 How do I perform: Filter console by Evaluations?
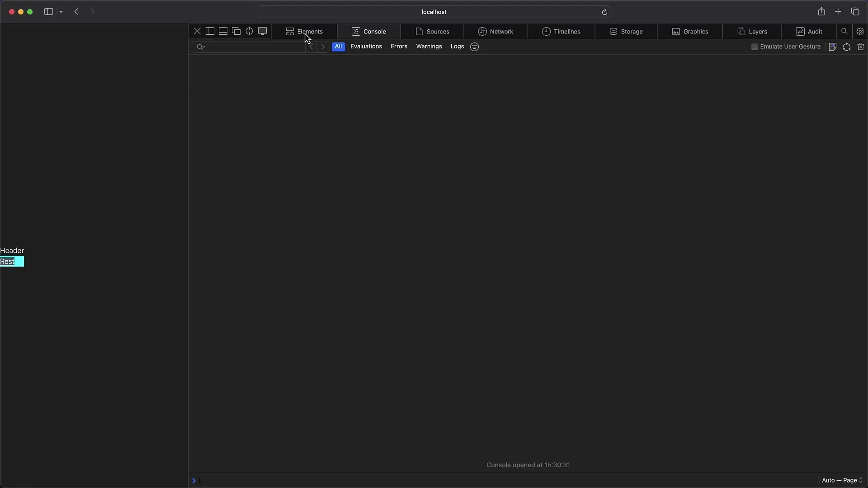366,47
